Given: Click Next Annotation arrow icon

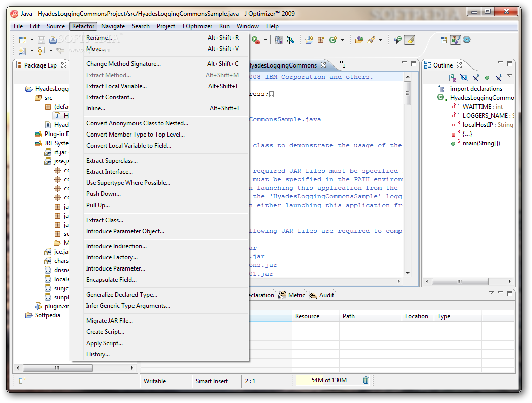Looking at the screenshot, I should [22, 51].
